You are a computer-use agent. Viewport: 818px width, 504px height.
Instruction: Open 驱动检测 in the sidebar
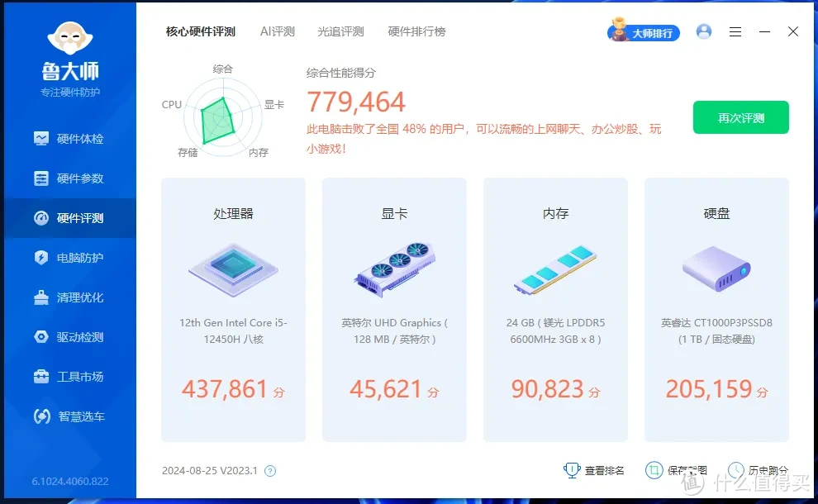[70, 337]
